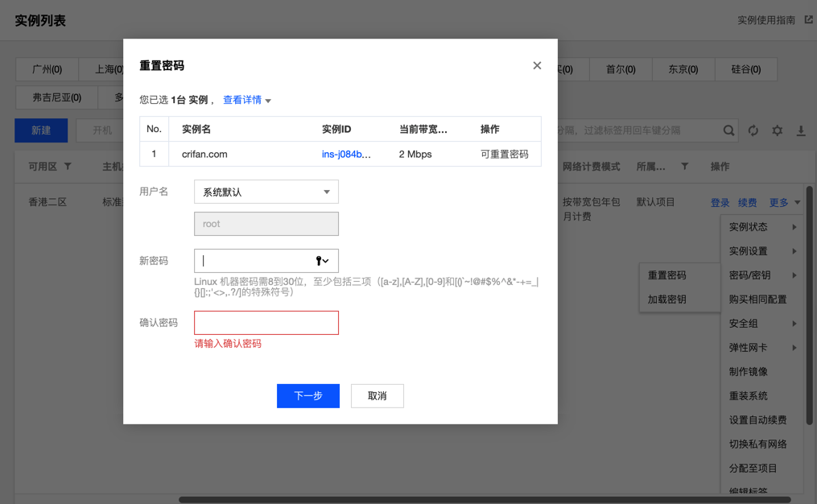Image resolution: width=817 pixels, height=504 pixels.
Task: Click the 2 Mbps bandwidth cell
Action: 415,155
